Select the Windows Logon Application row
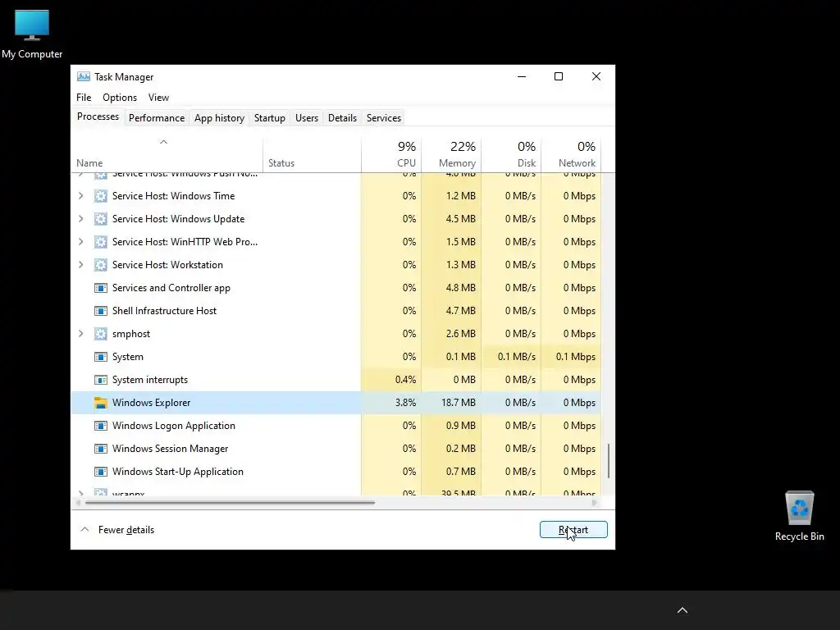The width and height of the screenshot is (840, 630). click(x=336, y=426)
